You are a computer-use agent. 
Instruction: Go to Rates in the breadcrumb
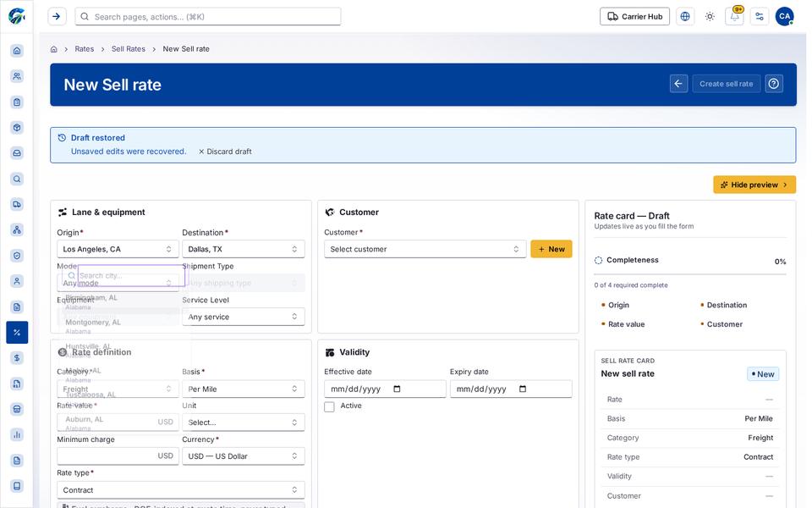[85, 49]
